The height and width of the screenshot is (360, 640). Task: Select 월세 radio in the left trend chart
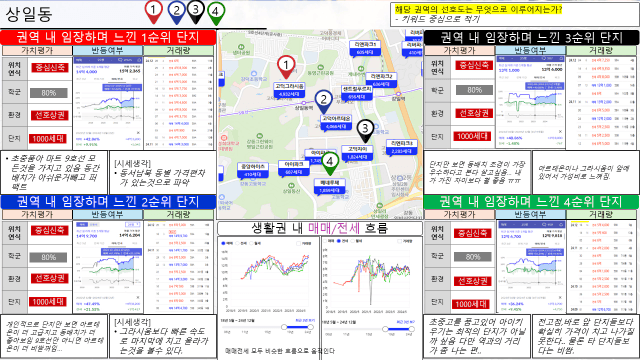pos(252,243)
